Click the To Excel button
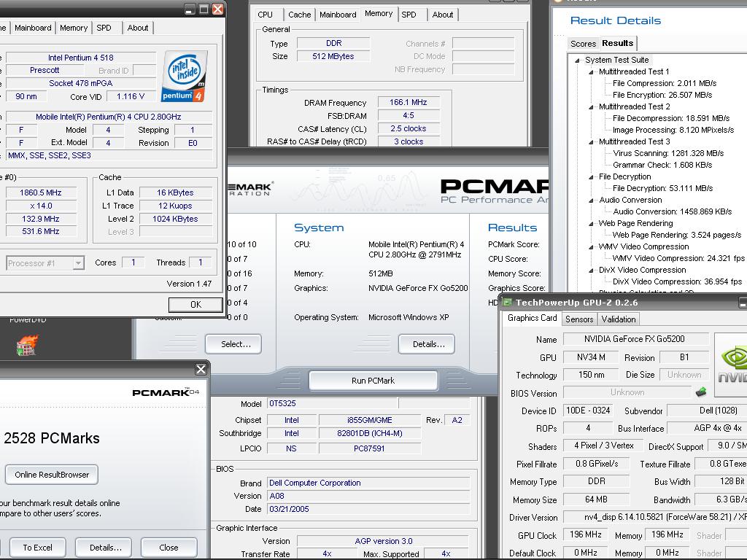Screen dimensions: 747x560 38,548
